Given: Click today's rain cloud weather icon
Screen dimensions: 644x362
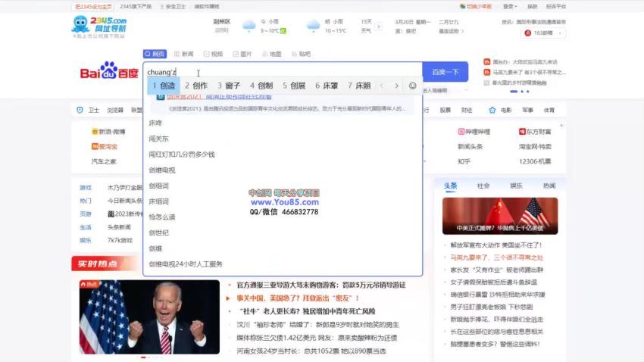Looking at the screenshot, I should point(249,26).
